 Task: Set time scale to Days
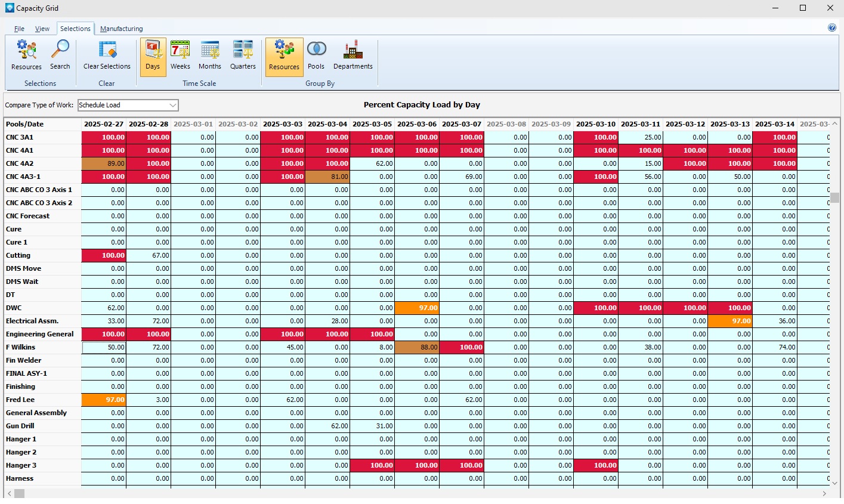coord(153,57)
